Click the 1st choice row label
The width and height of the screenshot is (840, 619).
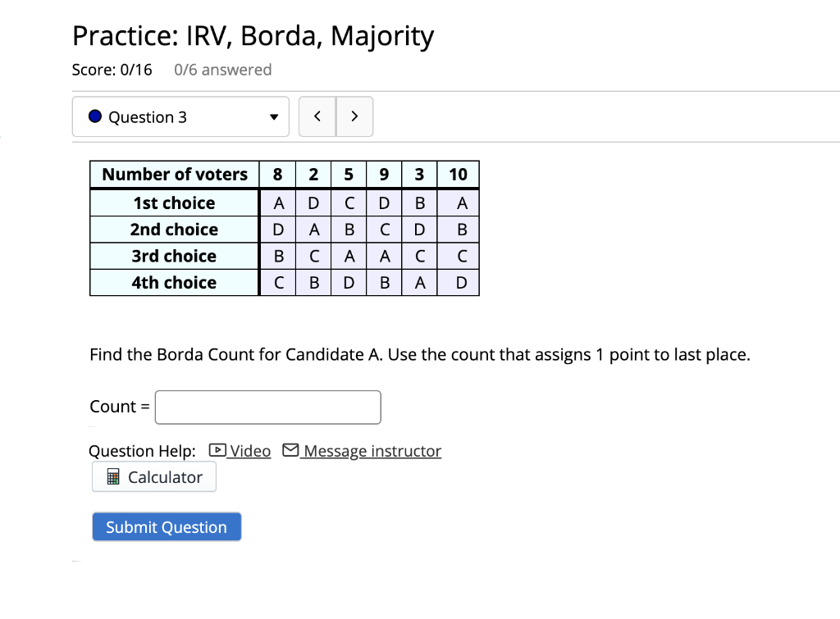point(175,203)
